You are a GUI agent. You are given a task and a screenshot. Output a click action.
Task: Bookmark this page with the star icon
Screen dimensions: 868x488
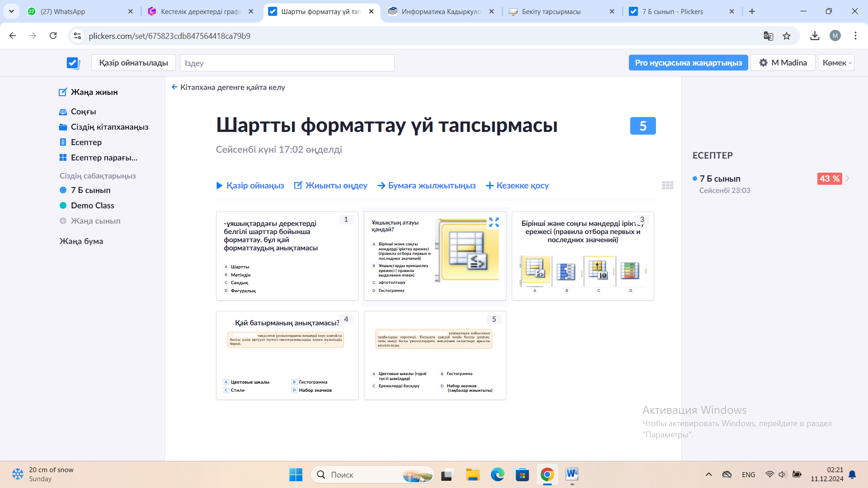pyautogui.click(x=787, y=36)
